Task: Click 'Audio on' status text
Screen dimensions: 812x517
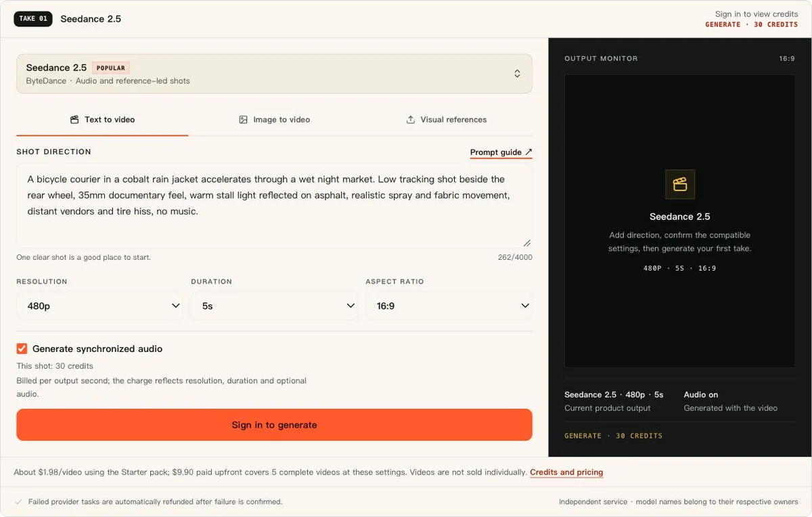Action: pos(701,395)
